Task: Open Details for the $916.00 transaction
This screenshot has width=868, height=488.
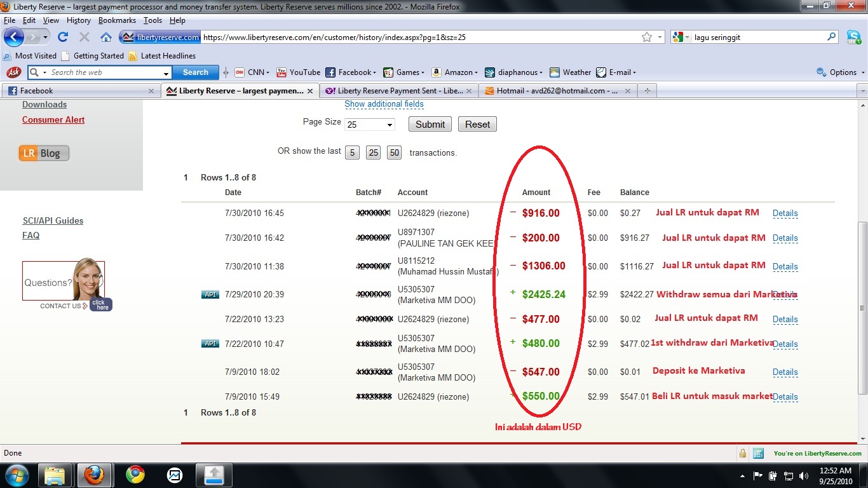Action: tap(785, 213)
